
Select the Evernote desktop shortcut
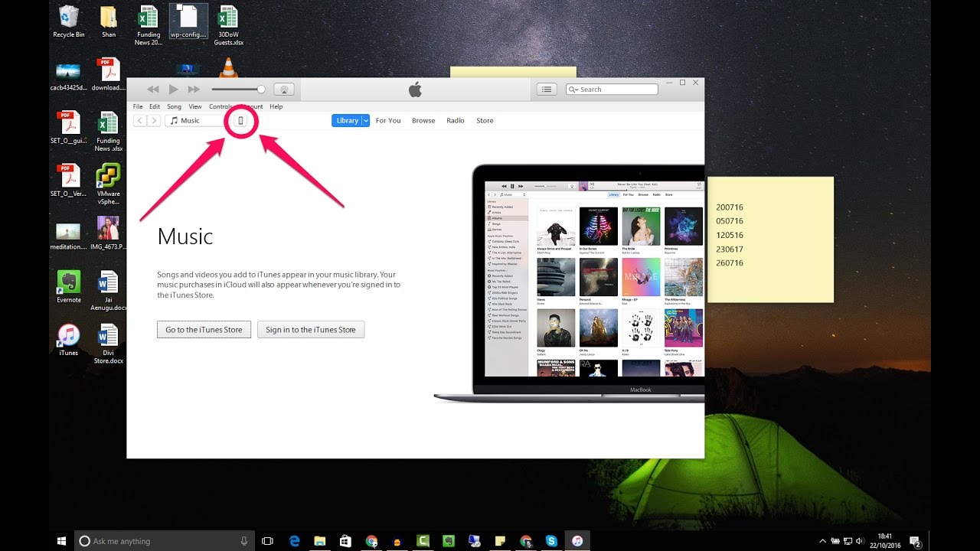pos(69,286)
